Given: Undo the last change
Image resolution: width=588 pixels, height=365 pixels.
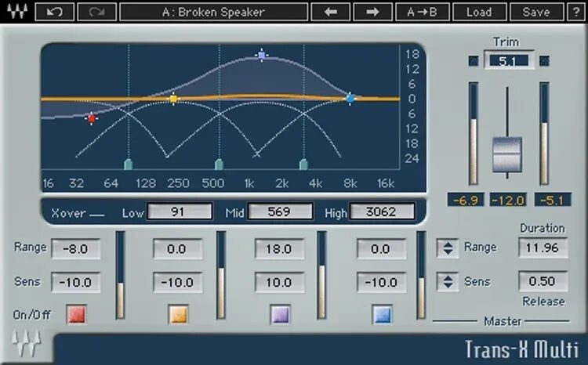Looking at the screenshot, I should 55,12.
